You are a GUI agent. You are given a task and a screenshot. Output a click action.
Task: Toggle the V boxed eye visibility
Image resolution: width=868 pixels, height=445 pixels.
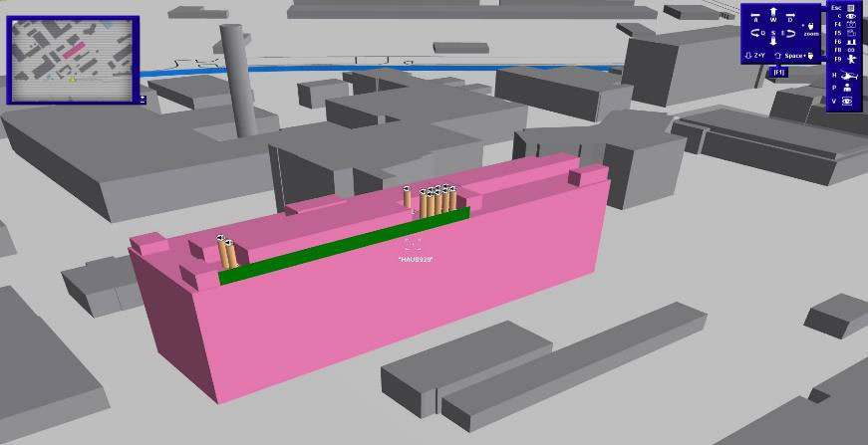click(x=848, y=102)
